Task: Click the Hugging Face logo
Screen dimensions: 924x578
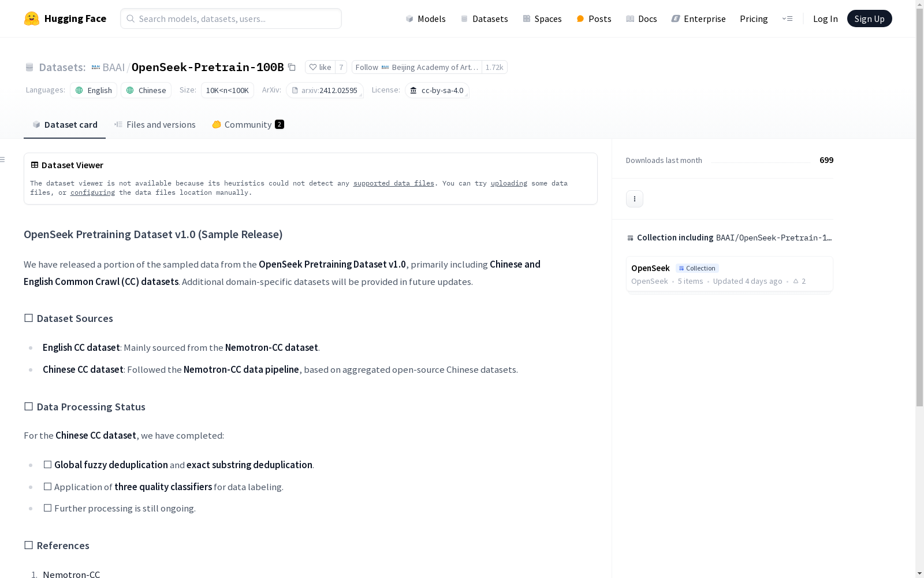Action: [x=65, y=18]
